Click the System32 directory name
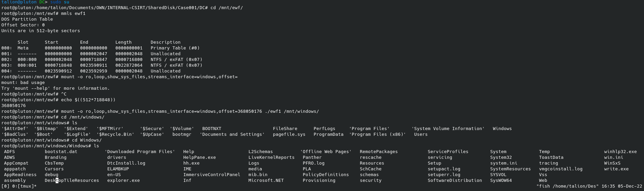This screenshot has height=191, width=644. [501, 157]
